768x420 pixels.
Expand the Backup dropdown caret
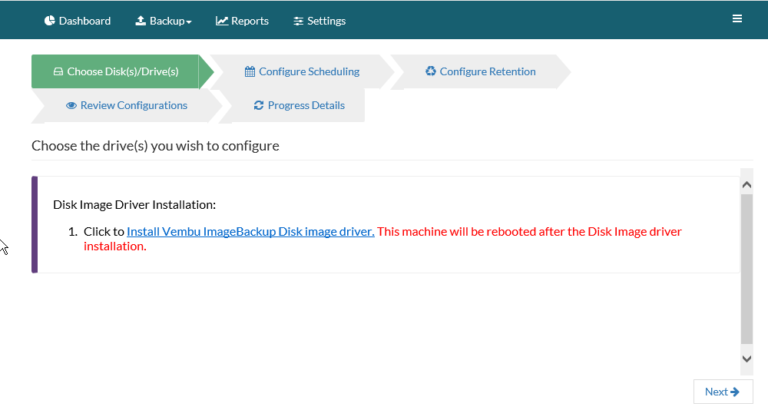(189, 22)
